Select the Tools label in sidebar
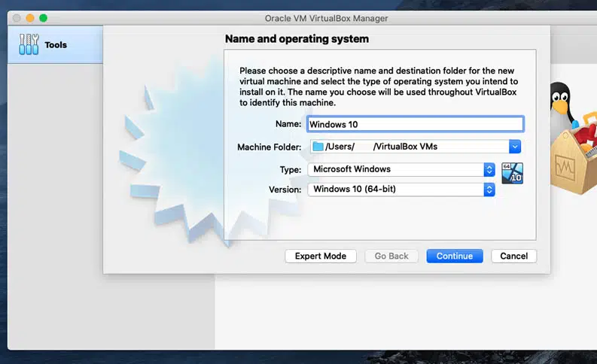Viewport: 597px width, 364px height. point(56,45)
